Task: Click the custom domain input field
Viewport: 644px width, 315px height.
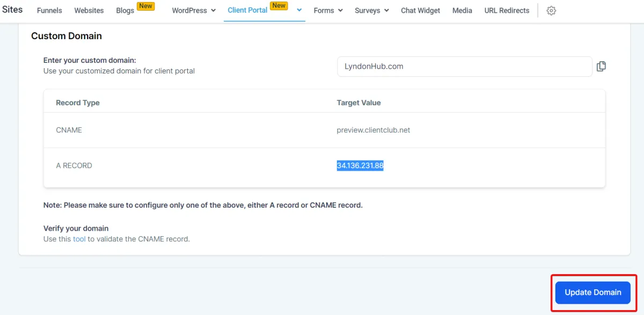Action: point(465,67)
